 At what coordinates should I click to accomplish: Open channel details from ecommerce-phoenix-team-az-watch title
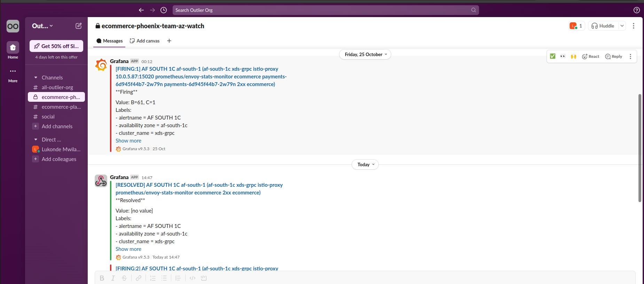(150, 26)
